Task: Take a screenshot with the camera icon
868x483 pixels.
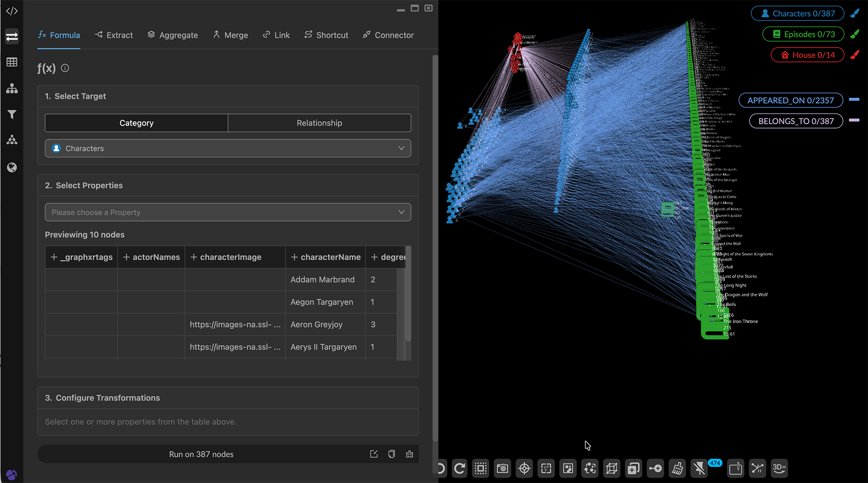Action: 502,469
